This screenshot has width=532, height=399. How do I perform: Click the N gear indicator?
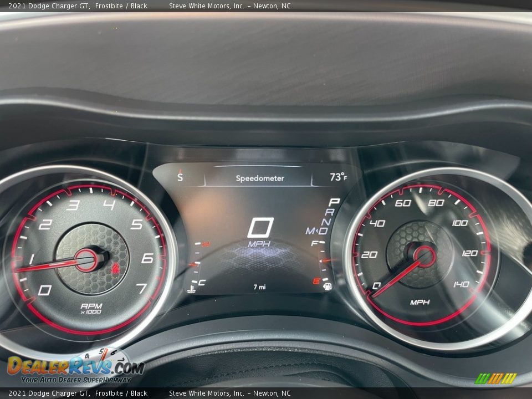click(326, 222)
